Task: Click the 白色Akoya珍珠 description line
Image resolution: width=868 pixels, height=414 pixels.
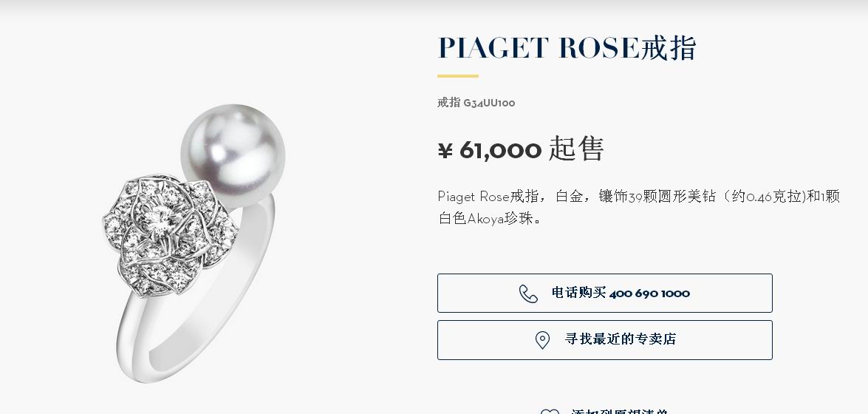Action: (490, 218)
